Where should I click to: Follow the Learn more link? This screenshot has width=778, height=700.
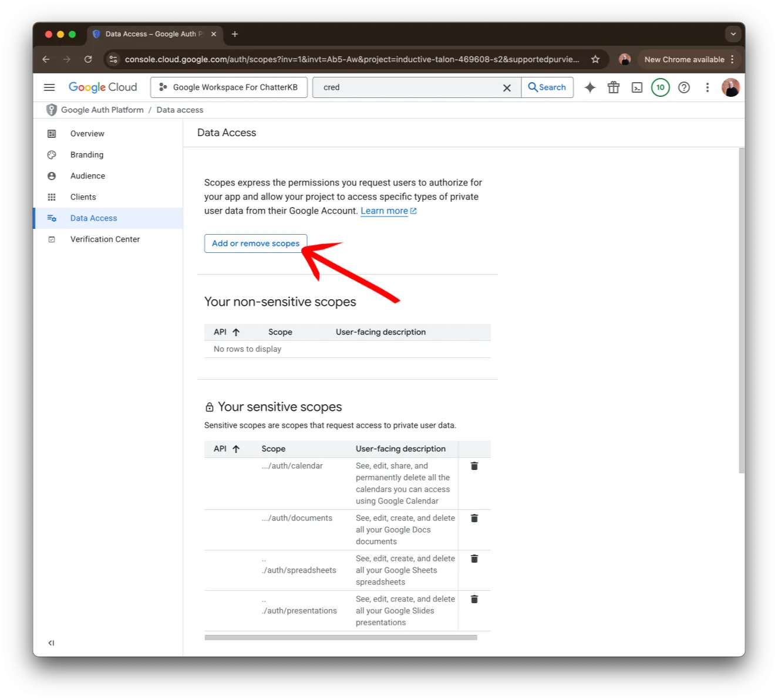[388, 211]
